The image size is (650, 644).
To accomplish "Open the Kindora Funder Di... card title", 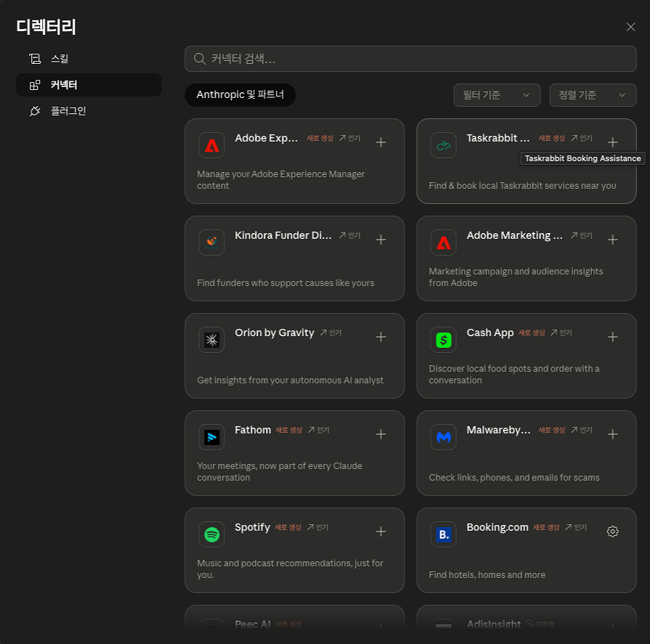I will point(283,235).
